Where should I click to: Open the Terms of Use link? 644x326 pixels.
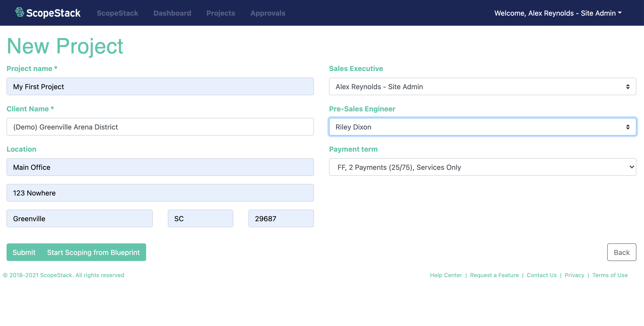(x=610, y=275)
